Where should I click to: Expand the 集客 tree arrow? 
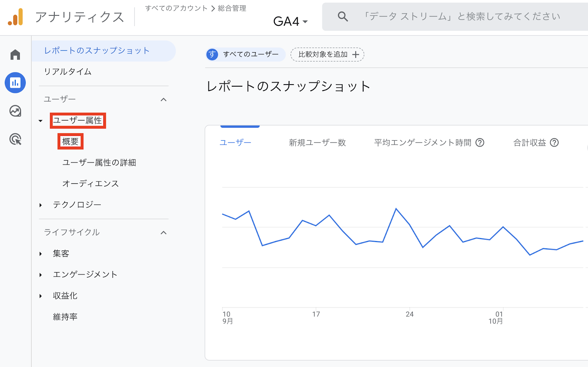click(x=40, y=254)
